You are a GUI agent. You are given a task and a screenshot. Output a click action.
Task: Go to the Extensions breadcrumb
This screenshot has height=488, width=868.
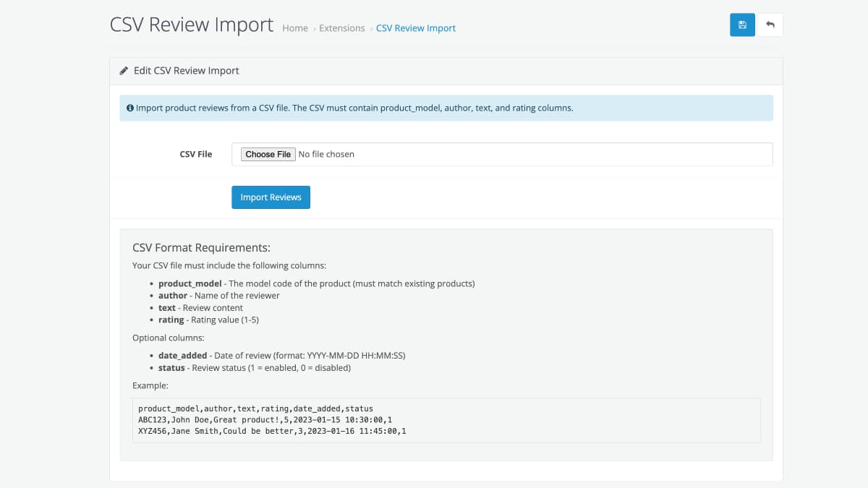point(342,28)
